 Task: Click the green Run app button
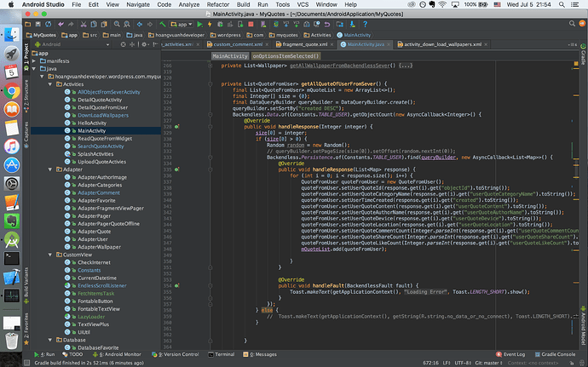coord(200,24)
